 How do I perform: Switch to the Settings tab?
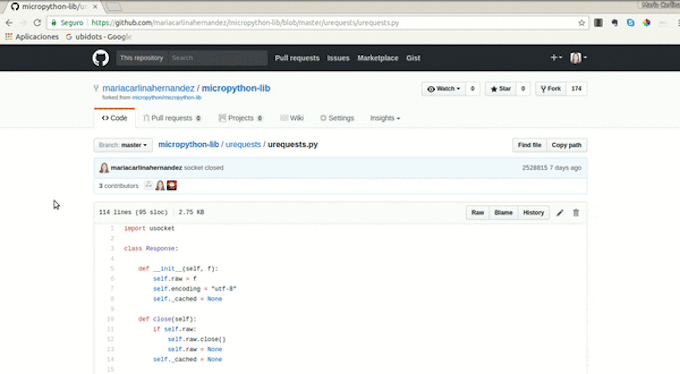tap(337, 118)
